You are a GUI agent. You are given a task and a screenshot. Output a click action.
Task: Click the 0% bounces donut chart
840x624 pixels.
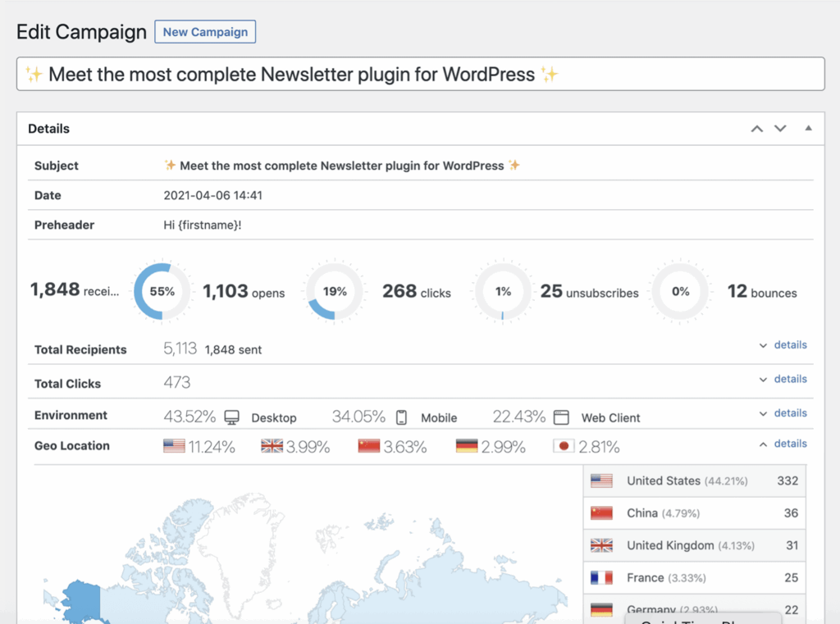(680, 291)
